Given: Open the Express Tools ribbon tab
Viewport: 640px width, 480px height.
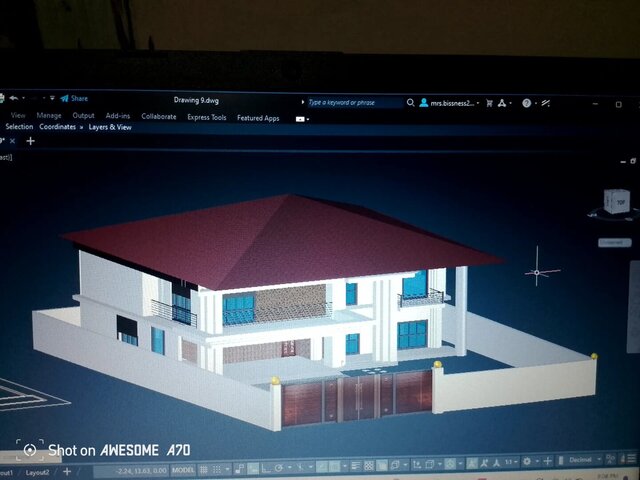Looking at the screenshot, I should click(x=207, y=117).
